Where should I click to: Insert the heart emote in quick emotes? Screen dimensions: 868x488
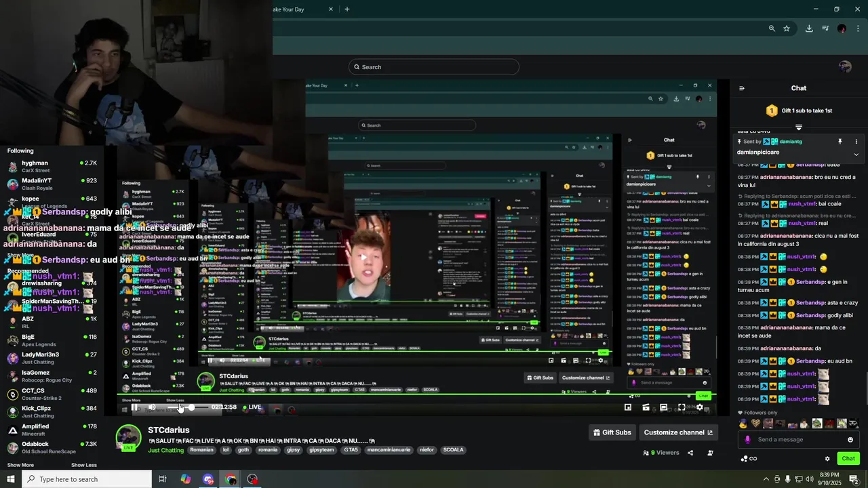(x=755, y=424)
